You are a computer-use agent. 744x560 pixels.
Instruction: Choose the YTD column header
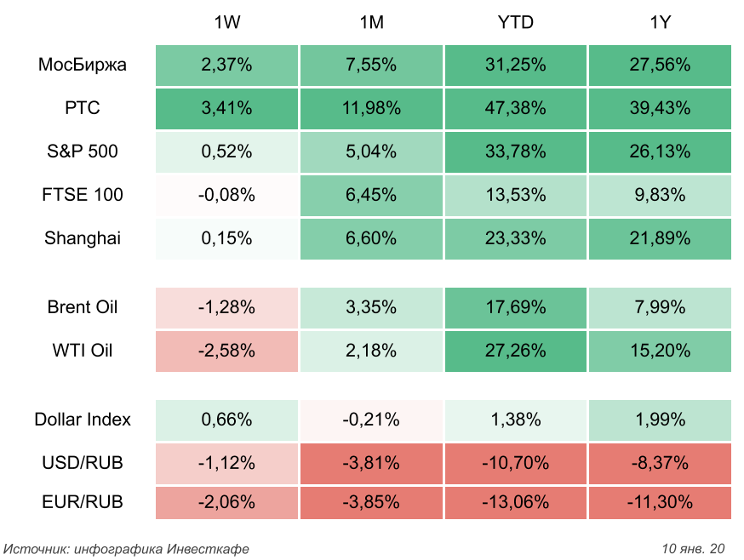(x=515, y=23)
